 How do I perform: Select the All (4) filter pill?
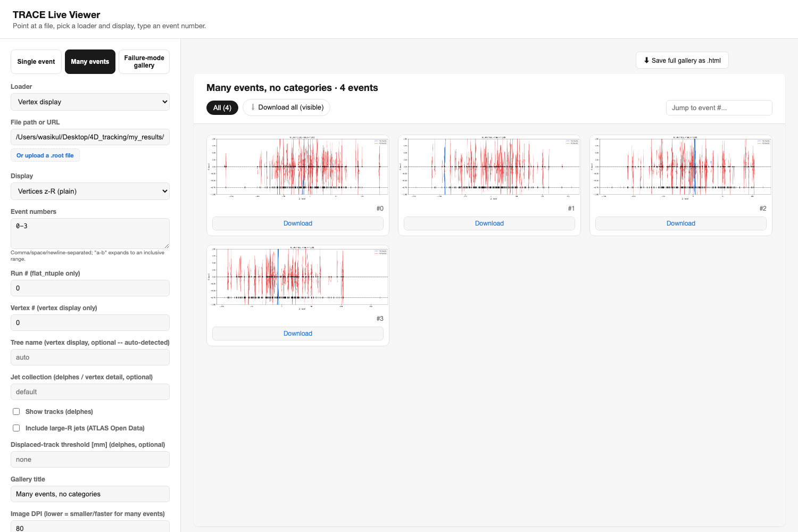click(x=222, y=107)
